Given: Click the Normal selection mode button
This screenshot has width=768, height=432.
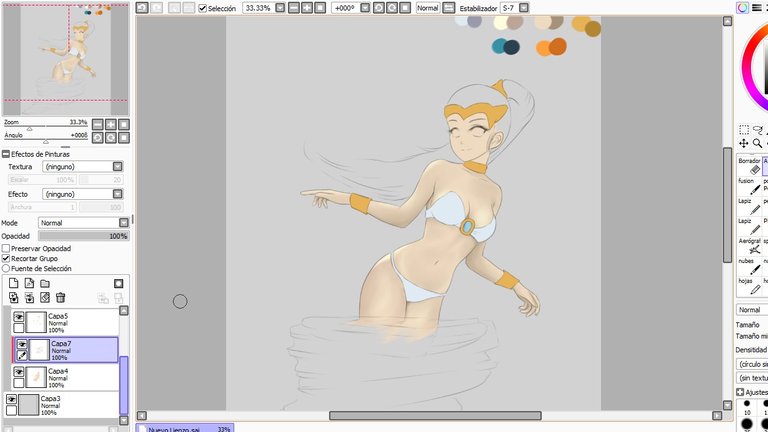Looking at the screenshot, I should [x=428, y=8].
